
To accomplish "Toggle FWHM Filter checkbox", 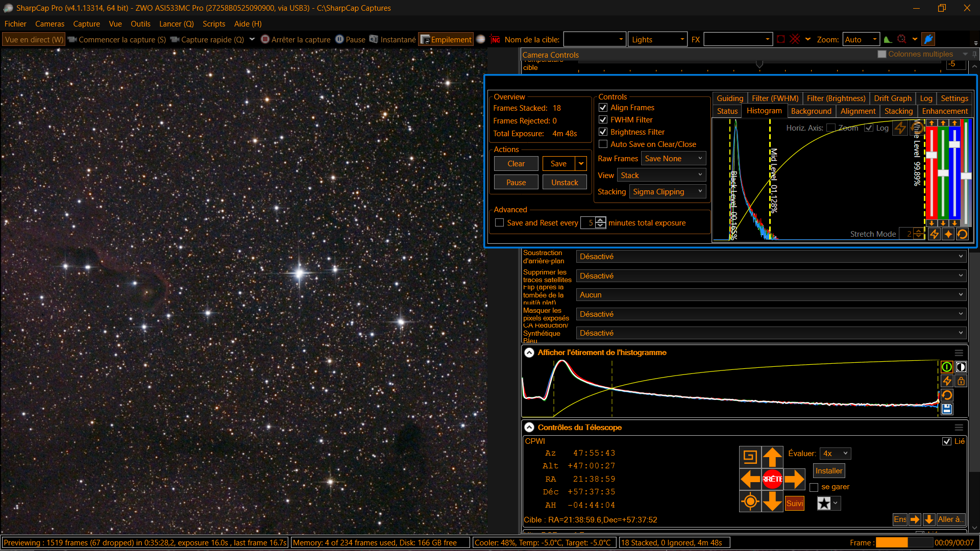I will (x=603, y=120).
